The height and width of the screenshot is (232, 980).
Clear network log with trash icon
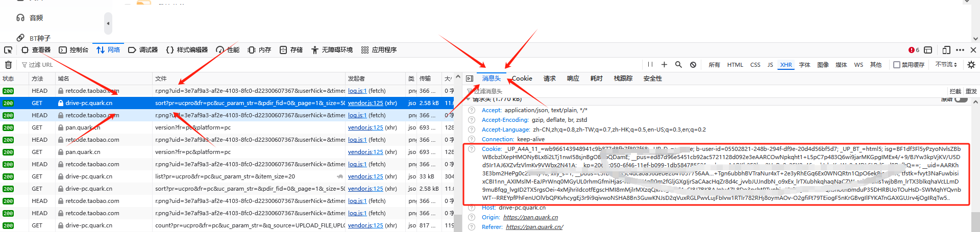coord(8,65)
